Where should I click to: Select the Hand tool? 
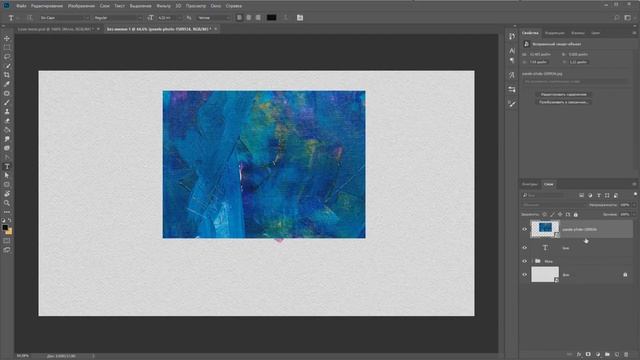pos(7,194)
